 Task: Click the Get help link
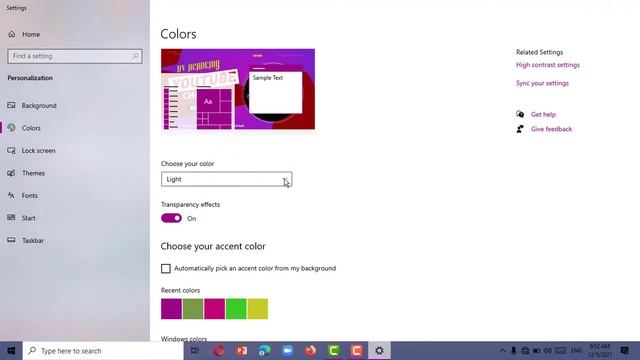coord(543,114)
